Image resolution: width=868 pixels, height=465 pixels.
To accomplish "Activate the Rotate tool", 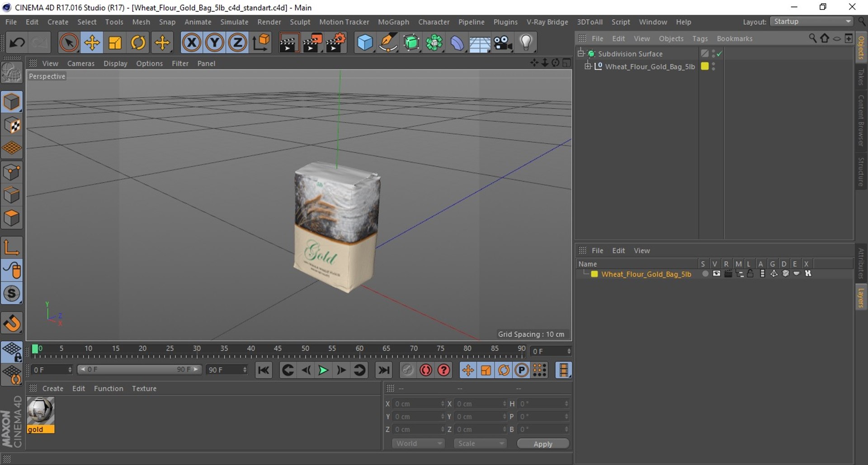I will pyautogui.click(x=138, y=43).
